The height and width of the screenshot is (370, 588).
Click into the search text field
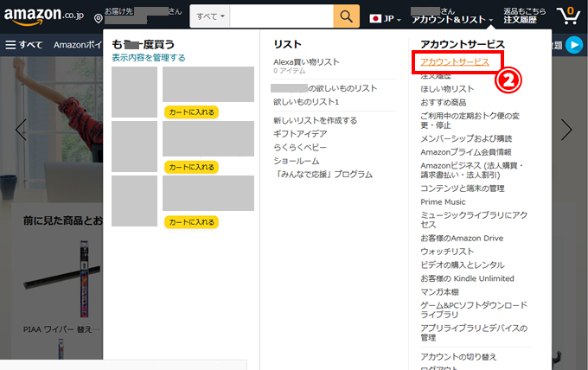coord(282,16)
